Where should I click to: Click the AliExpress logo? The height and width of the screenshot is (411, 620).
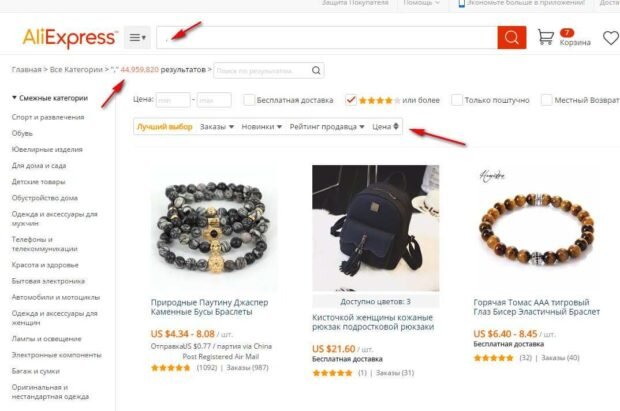point(70,38)
